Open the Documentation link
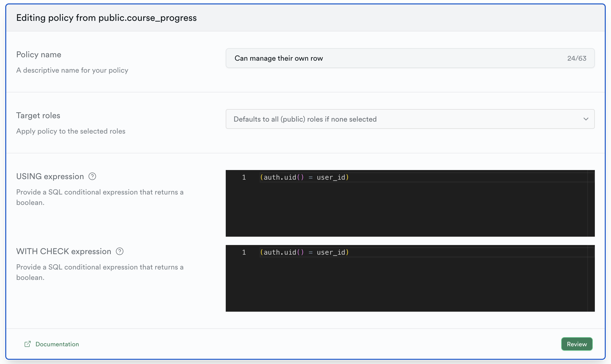Screen dimensions: 611x364 coord(57,344)
